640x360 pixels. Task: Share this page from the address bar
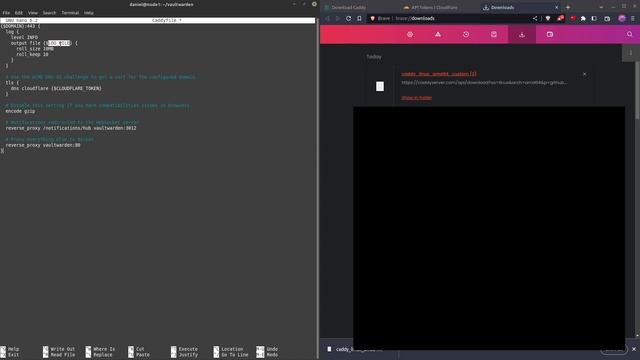coord(535,18)
